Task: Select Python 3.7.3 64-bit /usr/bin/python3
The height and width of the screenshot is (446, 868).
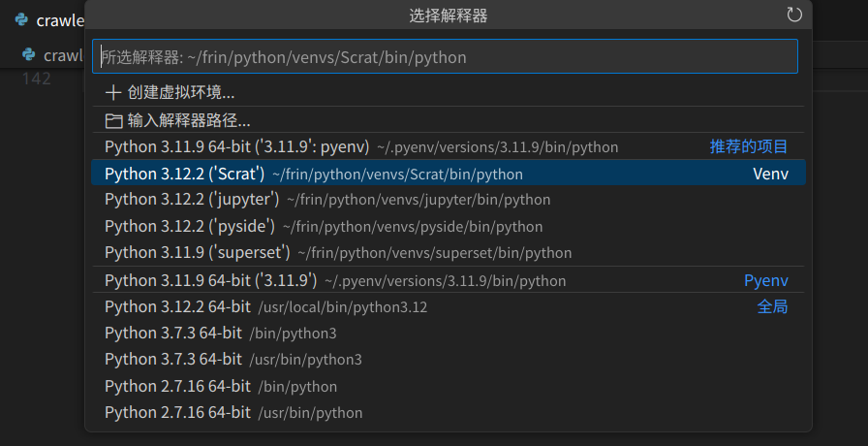Action: coord(449,360)
